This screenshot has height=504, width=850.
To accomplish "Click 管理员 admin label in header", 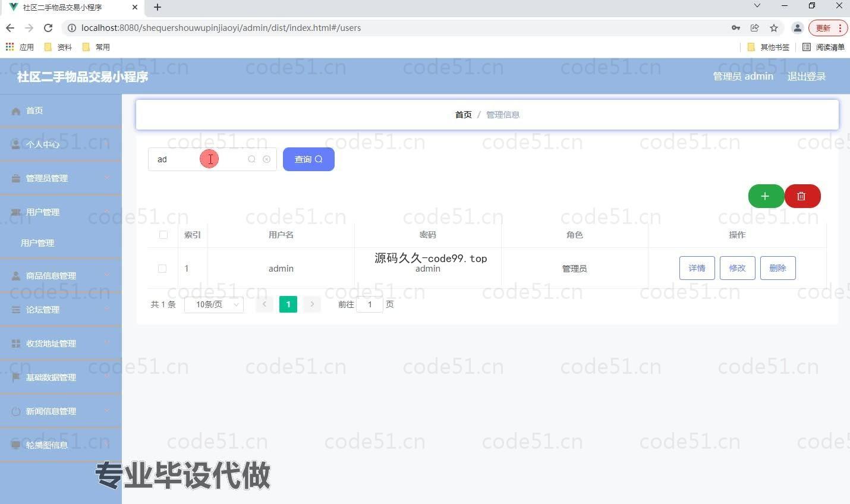I will click(x=743, y=77).
